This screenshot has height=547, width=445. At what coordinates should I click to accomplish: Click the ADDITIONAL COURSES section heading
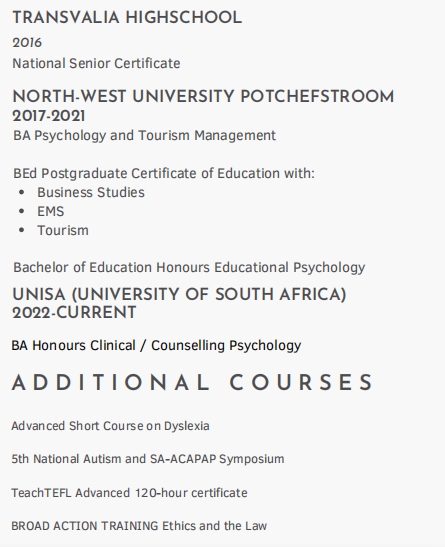tap(193, 382)
